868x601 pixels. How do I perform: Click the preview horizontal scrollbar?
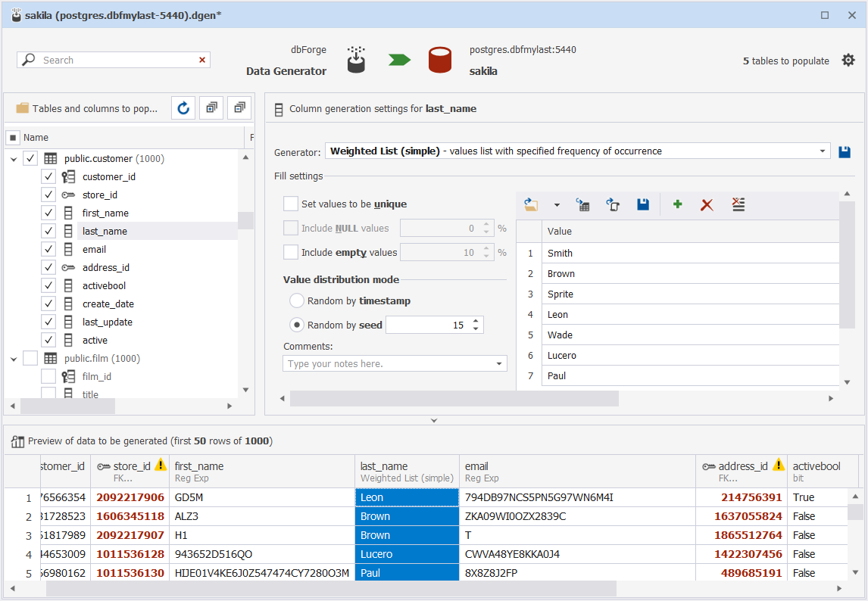[x=331, y=588]
